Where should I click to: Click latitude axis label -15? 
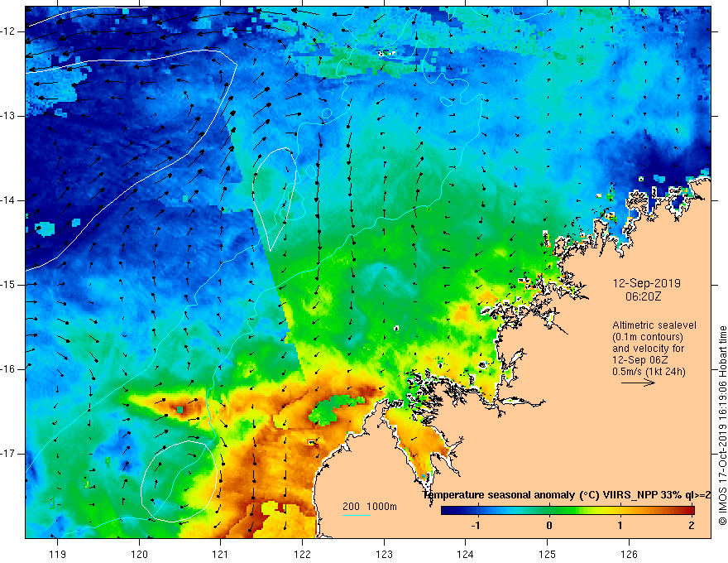(x=8, y=285)
